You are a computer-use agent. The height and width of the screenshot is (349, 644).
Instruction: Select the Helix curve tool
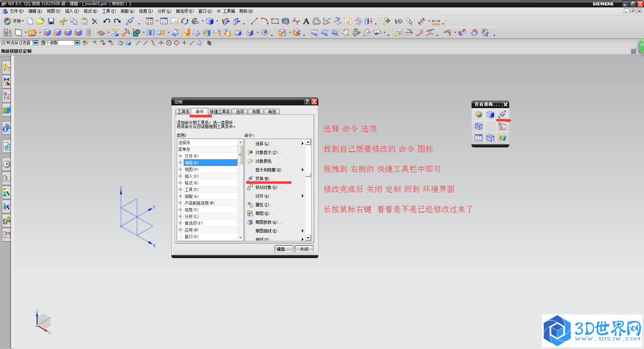tap(285, 21)
